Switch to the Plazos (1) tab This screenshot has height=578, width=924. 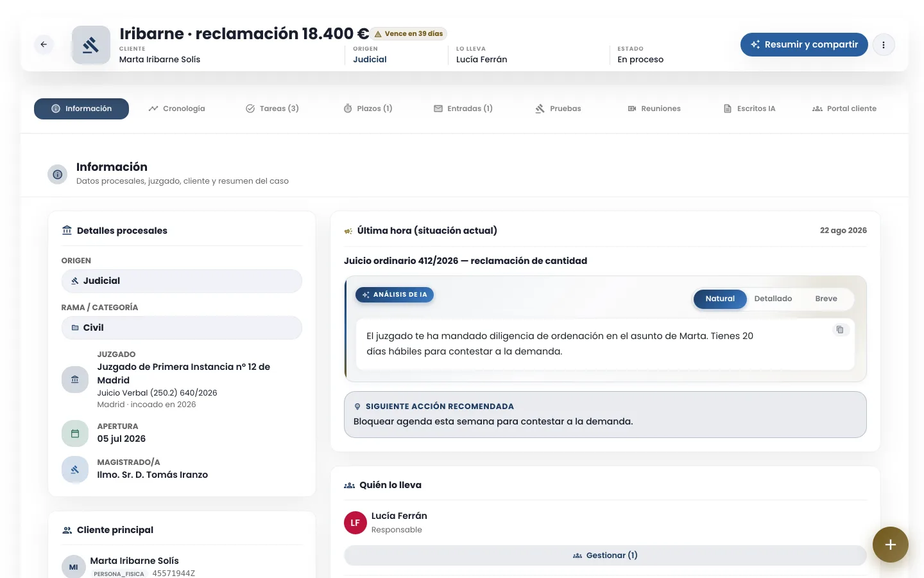368,109
